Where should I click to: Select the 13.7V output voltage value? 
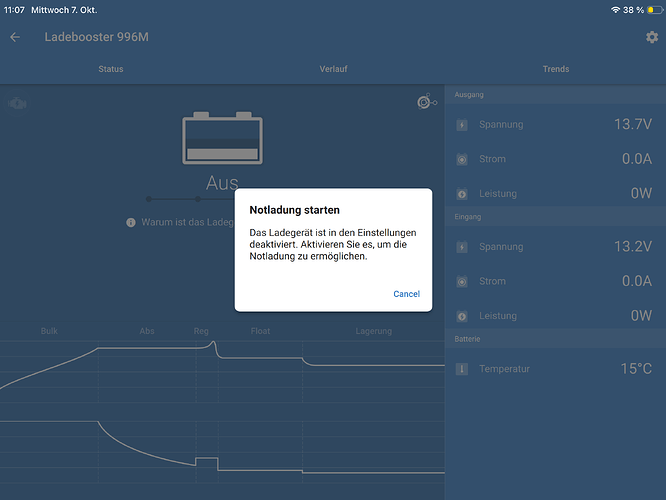633,124
